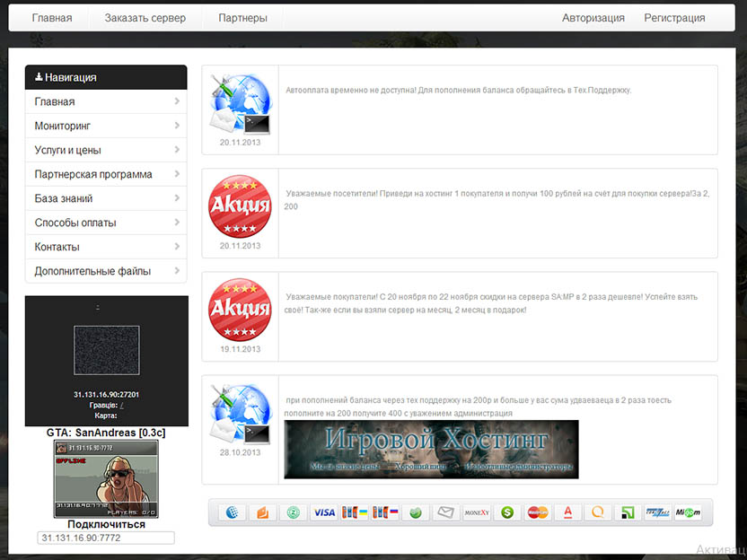Click the globe news icon dated 20.11.2013
The width and height of the screenshot is (747, 560).
click(x=239, y=103)
